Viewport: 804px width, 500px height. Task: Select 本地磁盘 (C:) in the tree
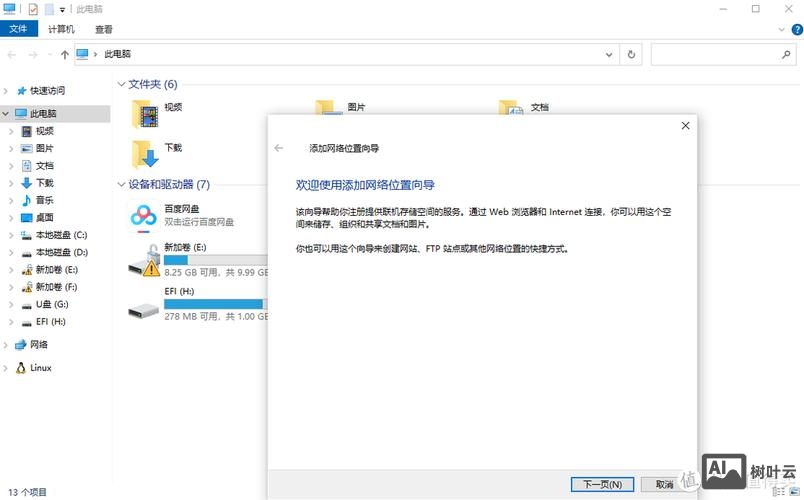click(x=61, y=235)
